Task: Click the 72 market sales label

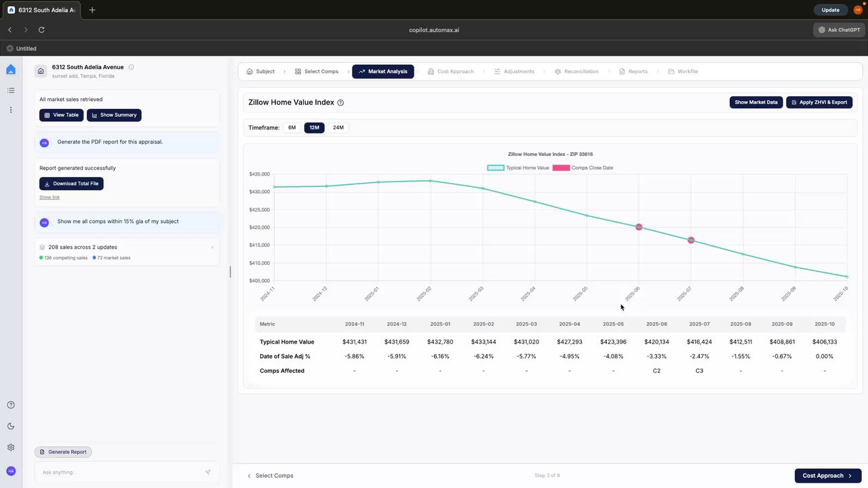Action: click(x=114, y=258)
